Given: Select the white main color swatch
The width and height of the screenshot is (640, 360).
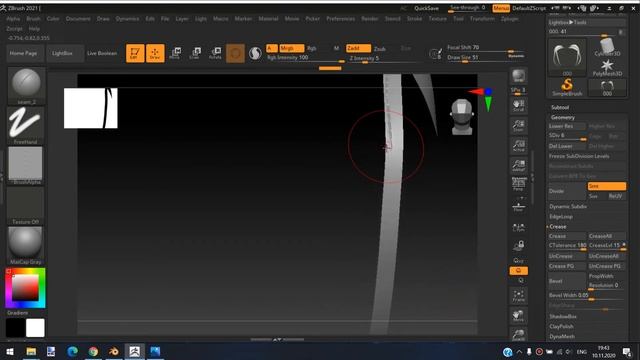Looking at the screenshot, I should point(36,328).
